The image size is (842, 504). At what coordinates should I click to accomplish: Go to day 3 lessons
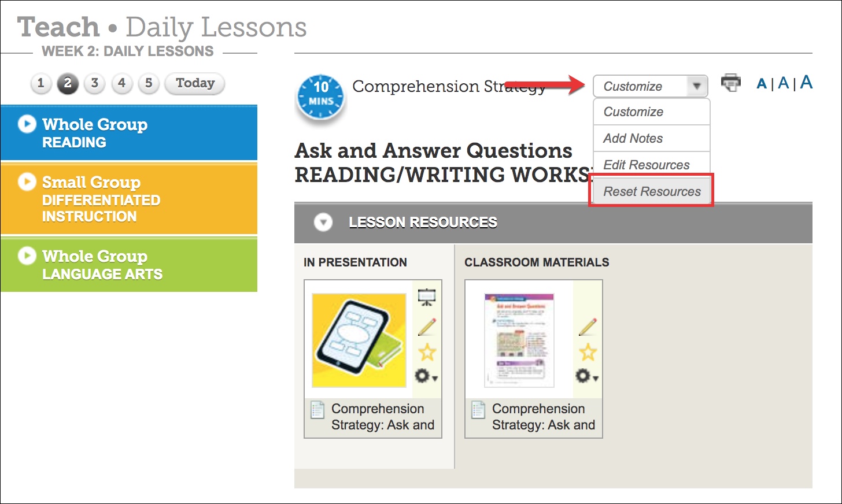click(94, 83)
